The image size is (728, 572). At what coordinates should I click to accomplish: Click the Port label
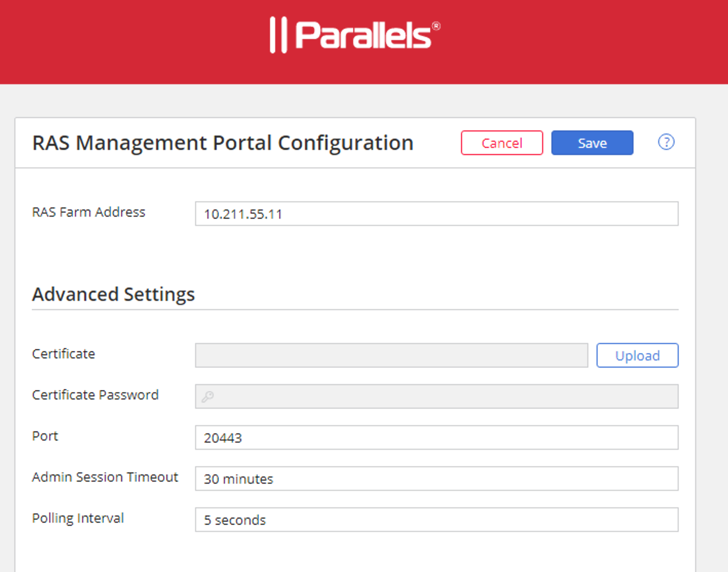tap(45, 436)
